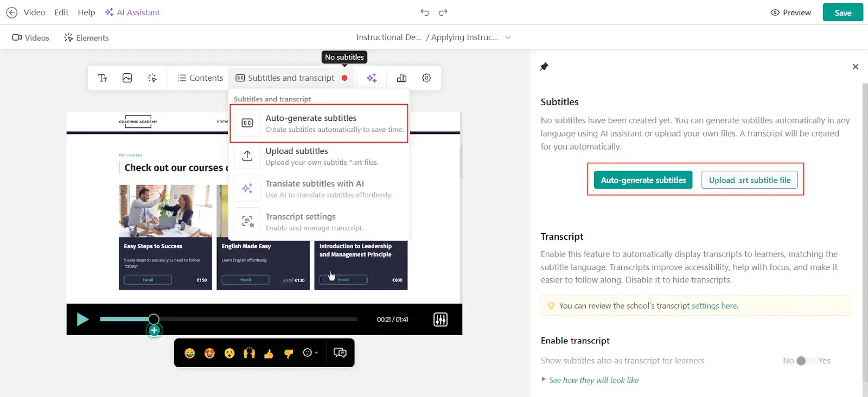Toggle the Subtitles and transcript toolbar dropdown

pyautogui.click(x=291, y=78)
